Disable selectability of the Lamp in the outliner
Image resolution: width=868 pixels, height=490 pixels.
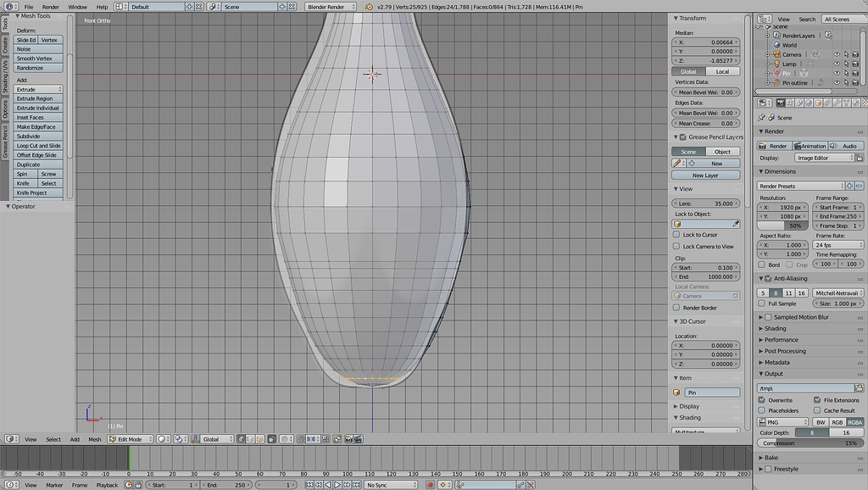coord(847,64)
